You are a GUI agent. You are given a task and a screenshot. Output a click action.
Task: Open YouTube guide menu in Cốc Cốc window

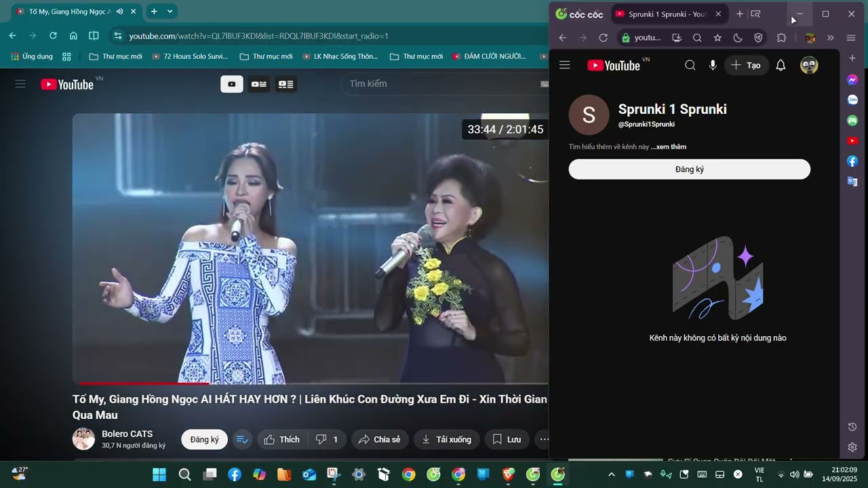[x=564, y=65]
